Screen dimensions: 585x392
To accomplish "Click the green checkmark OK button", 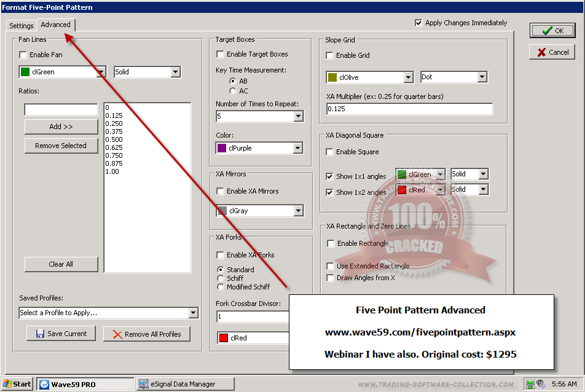I will pyautogui.click(x=552, y=31).
